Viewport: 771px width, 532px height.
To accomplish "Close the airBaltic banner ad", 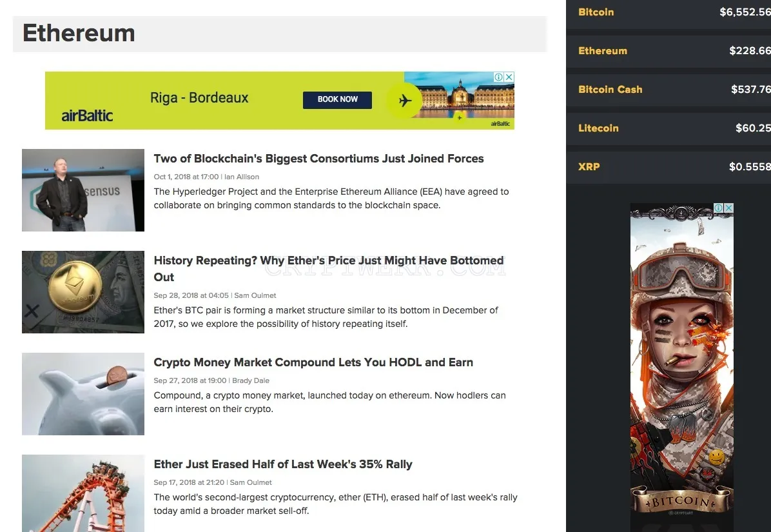I will pos(509,77).
